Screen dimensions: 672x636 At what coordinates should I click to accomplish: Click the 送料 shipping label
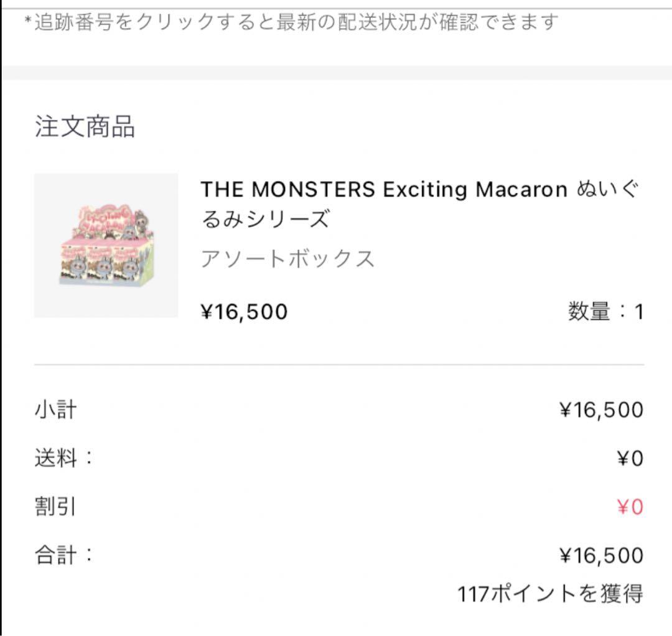[x=63, y=459]
